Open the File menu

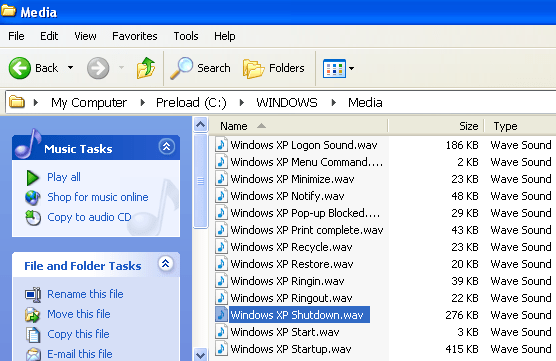coord(16,36)
